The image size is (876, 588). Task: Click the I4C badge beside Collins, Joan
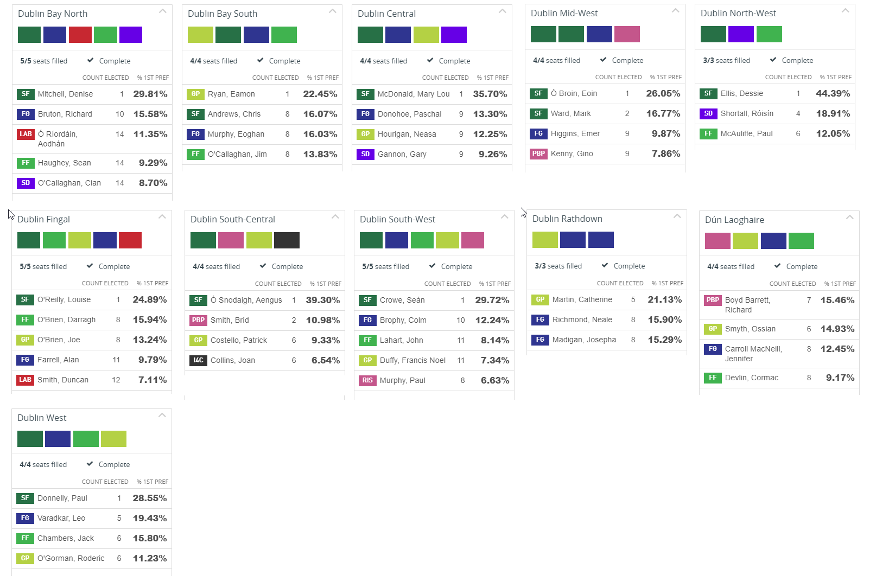(x=198, y=360)
